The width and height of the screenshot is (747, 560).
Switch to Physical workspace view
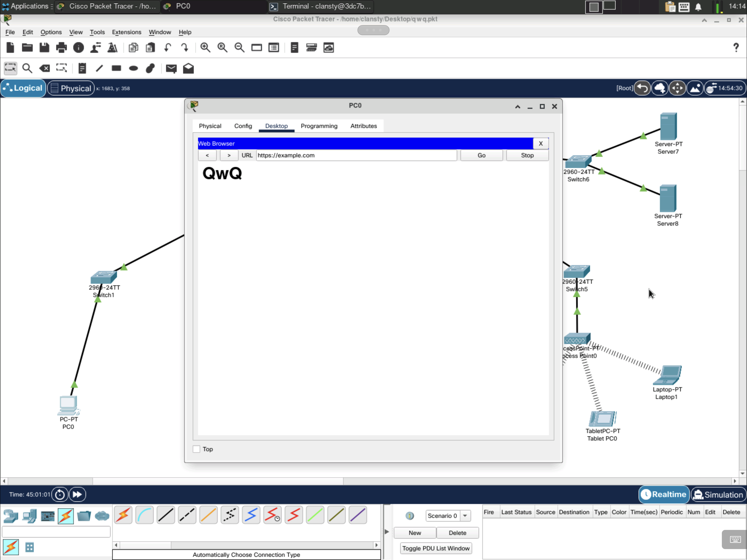[71, 88]
